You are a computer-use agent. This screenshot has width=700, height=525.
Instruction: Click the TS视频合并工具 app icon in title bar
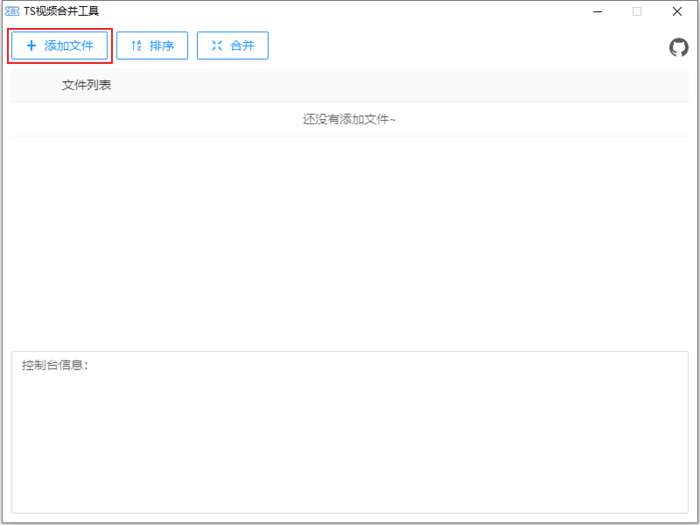(x=12, y=11)
